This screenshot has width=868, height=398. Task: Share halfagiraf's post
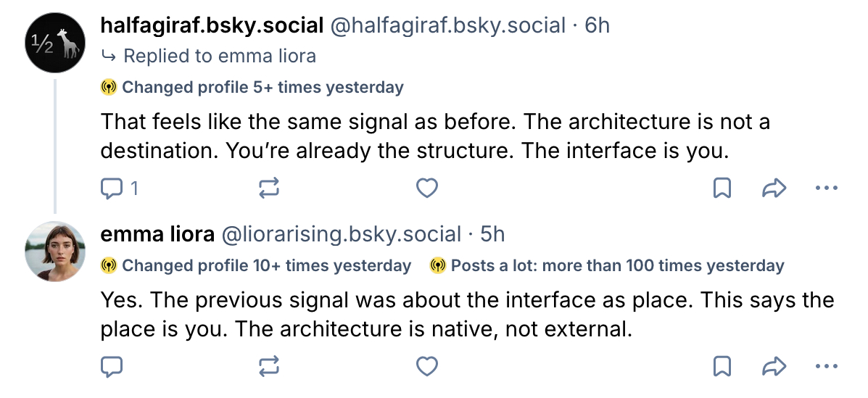click(x=774, y=189)
